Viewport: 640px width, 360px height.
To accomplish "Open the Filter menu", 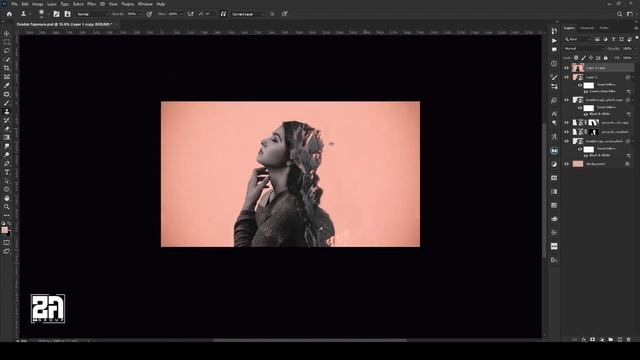I will coord(91,4).
